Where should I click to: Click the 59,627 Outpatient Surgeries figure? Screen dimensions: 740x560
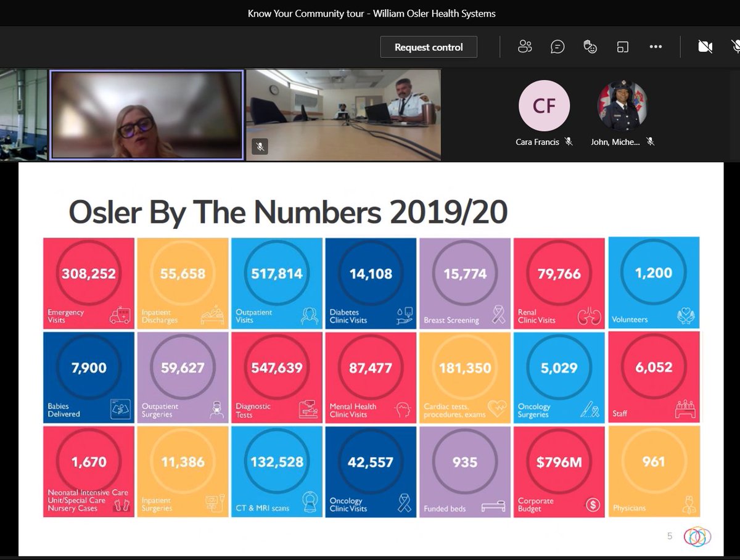click(x=183, y=368)
